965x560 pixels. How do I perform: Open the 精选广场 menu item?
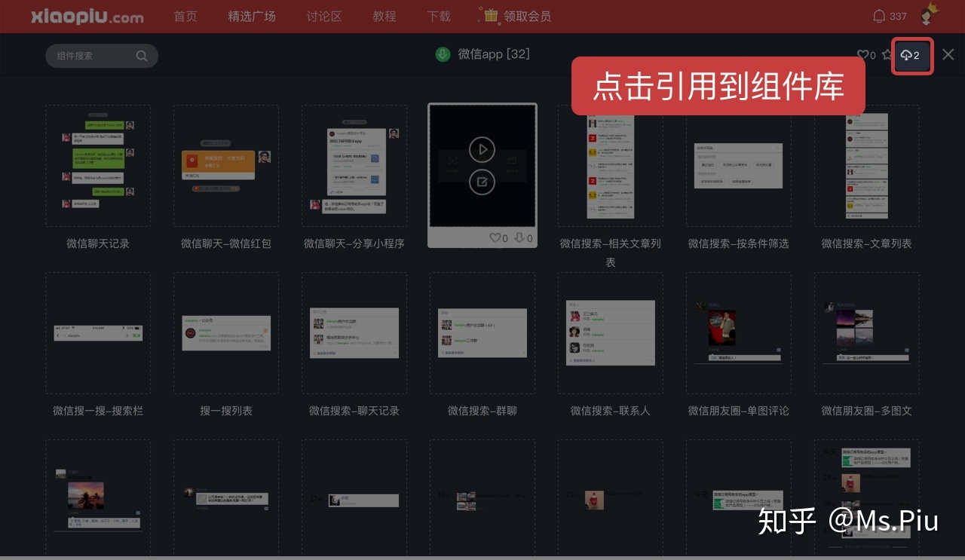coord(252,16)
